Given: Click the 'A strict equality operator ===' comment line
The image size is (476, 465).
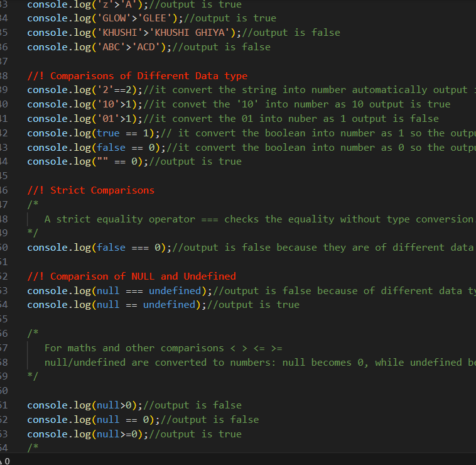Looking at the screenshot, I should coord(259,219).
